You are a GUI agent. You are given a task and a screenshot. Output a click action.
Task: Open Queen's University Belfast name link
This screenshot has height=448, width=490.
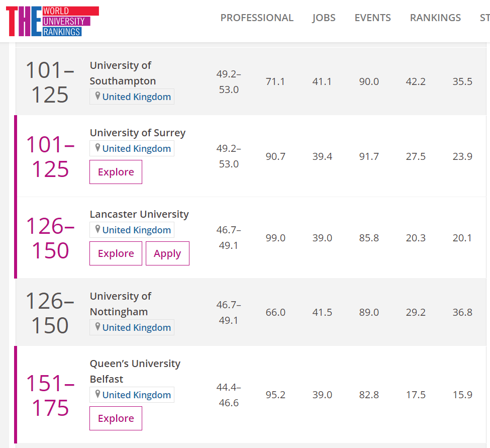135,371
